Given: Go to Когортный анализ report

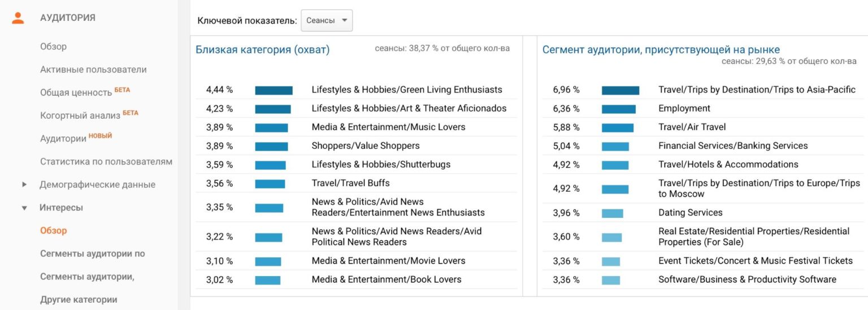Looking at the screenshot, I should (x=80, y=115).
